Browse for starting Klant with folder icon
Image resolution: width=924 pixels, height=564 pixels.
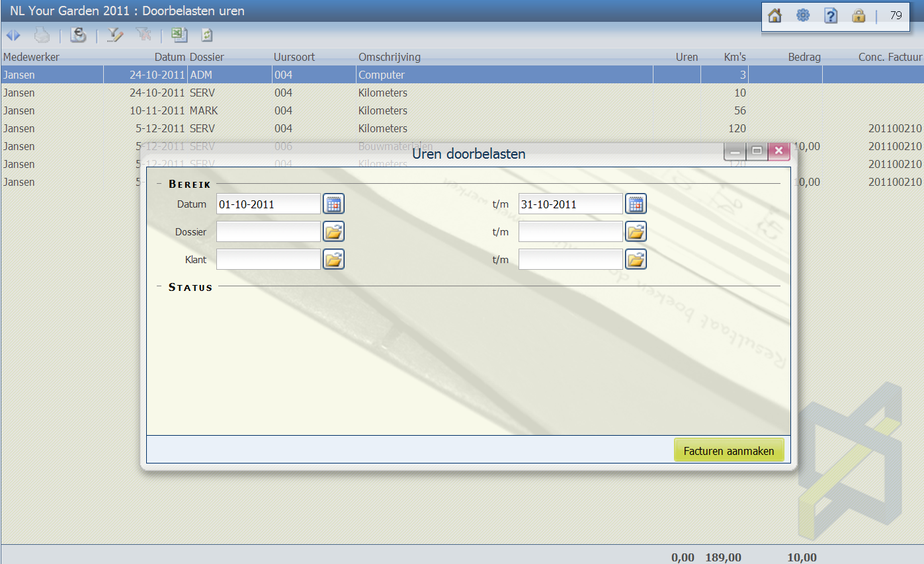(x=334, y=259)
